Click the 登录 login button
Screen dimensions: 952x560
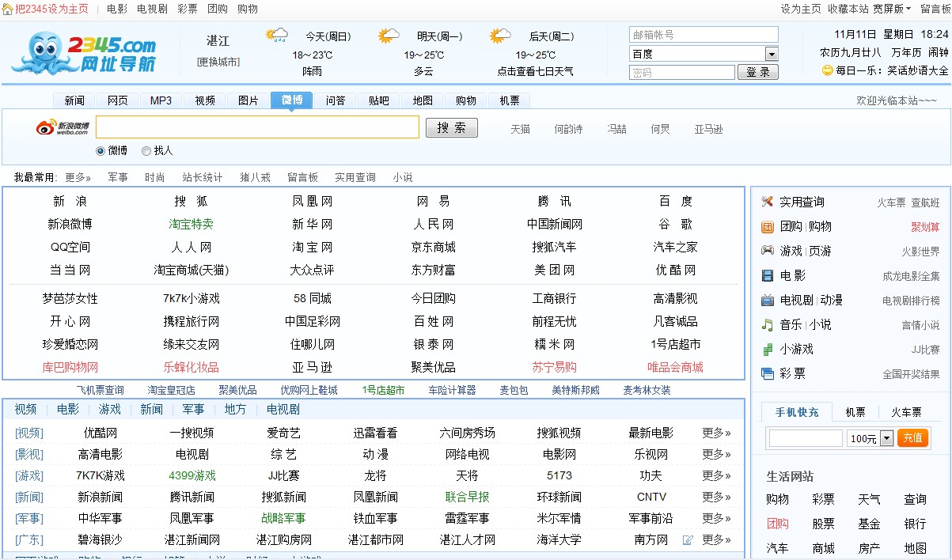[758, 72]
